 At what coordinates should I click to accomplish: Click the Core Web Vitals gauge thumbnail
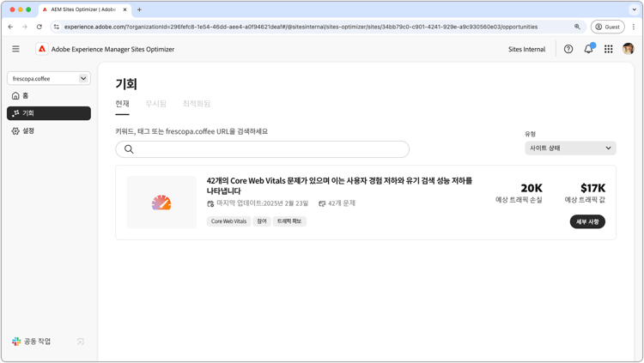pyautogui.click(x=161, y=202)
